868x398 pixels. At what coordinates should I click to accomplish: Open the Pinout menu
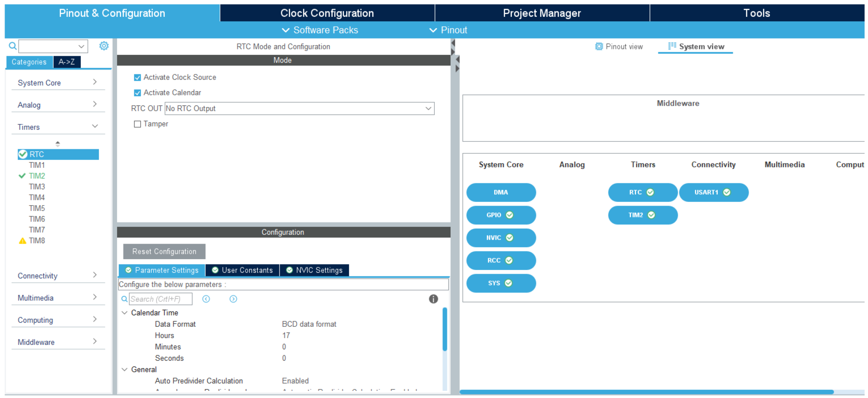pos(448,30)
